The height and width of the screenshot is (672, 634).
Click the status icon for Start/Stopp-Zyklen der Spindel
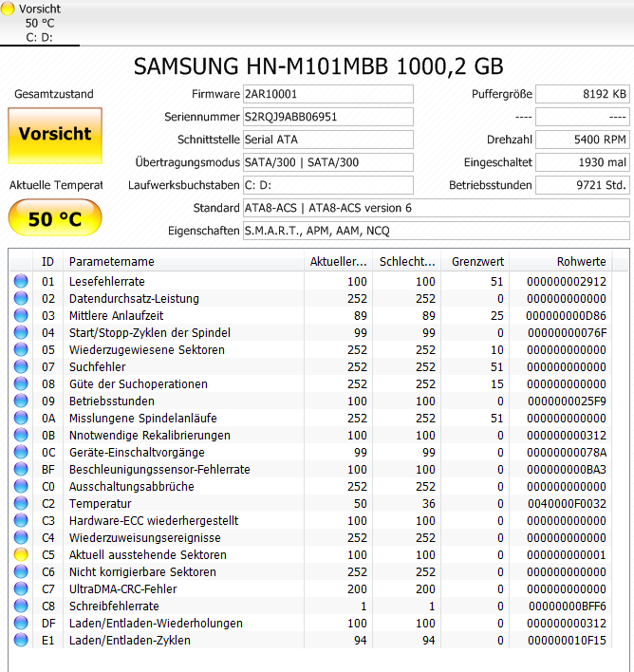21,332
